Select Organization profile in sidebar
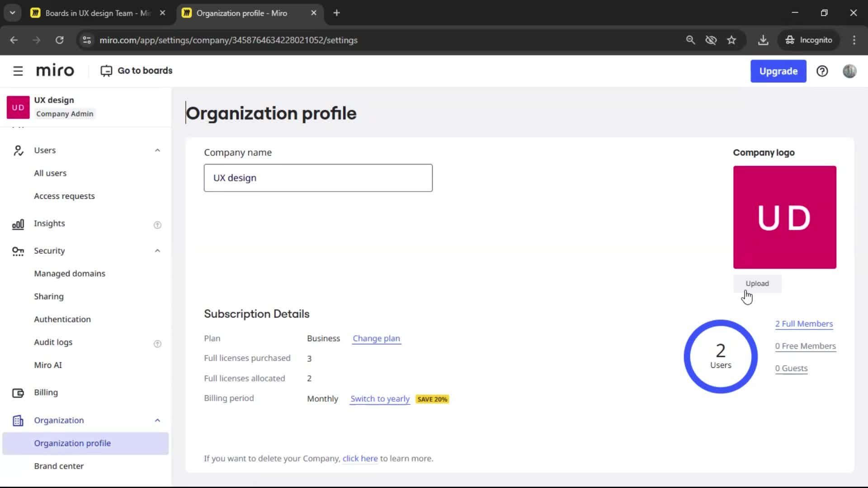 [x=85, y=443]
